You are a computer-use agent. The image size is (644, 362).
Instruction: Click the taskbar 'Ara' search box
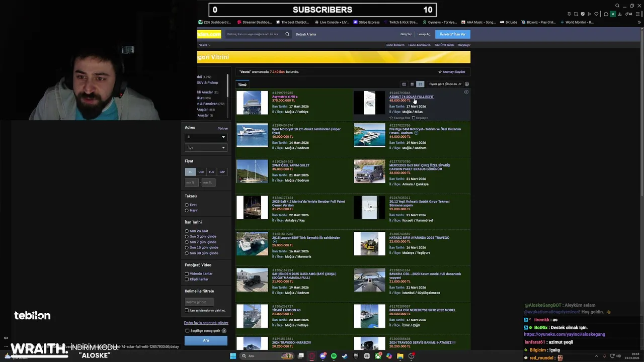(x=267, y=356)
